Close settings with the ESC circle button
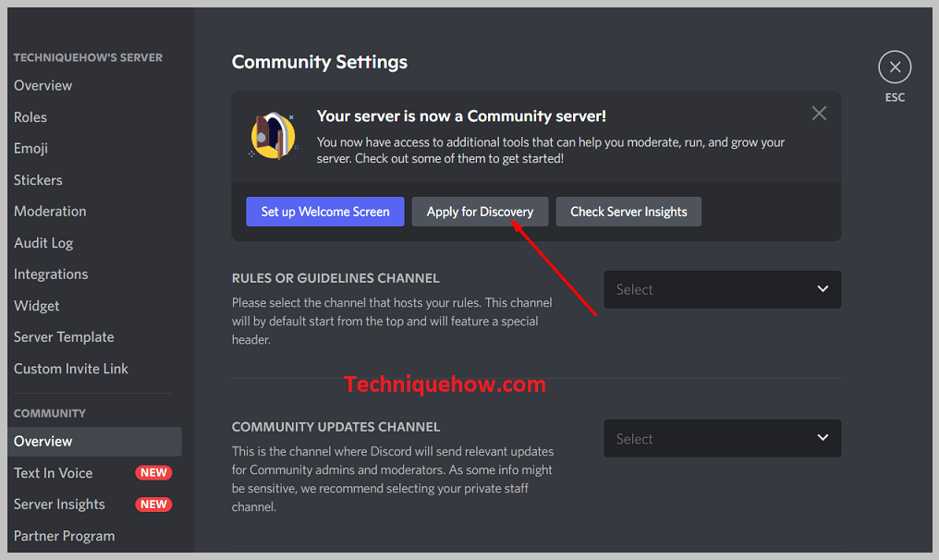The width and height of the screenshot is (939, 560). click(895, 67)
